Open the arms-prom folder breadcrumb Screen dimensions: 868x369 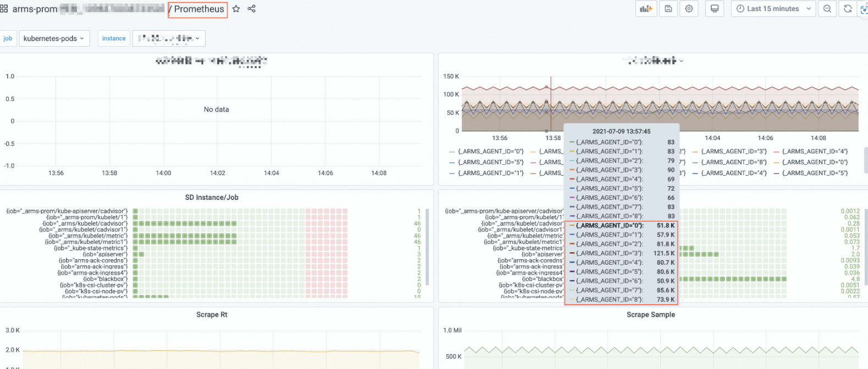(35, 9)
